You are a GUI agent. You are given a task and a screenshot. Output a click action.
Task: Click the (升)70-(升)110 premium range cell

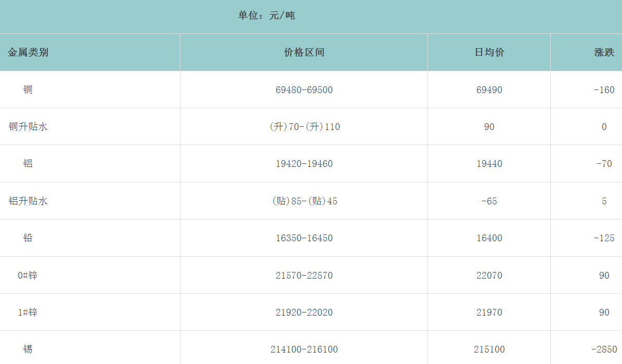tap(304, 127)
